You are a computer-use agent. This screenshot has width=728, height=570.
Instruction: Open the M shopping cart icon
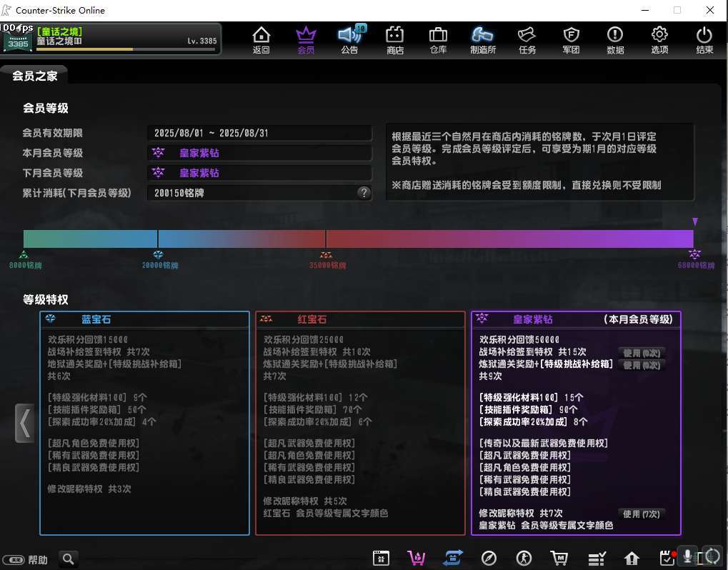(559, 557)
